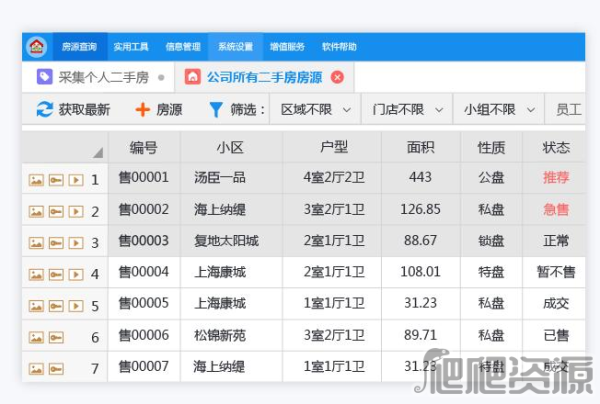Click key icon for row 5
Image resolution: width=600 pixels, height=404 pixels.
tap(56, 306)
